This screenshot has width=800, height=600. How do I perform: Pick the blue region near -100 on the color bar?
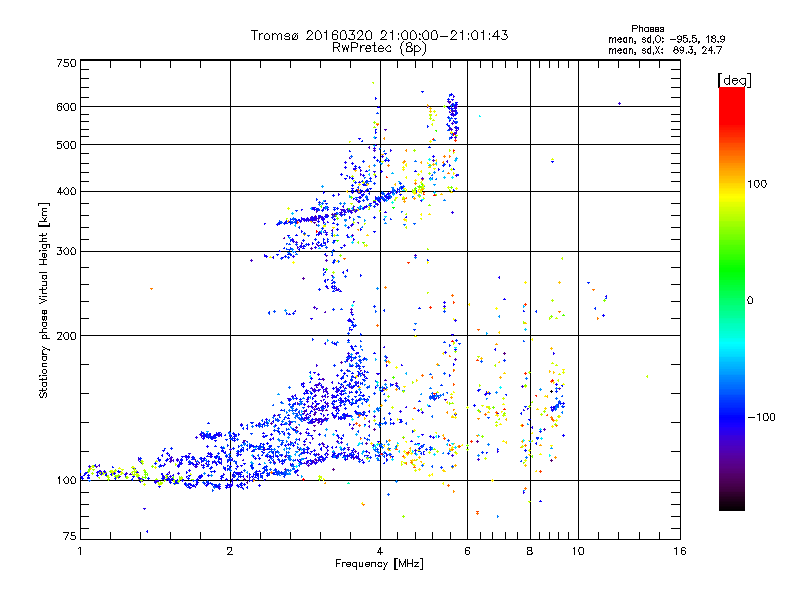732,416
